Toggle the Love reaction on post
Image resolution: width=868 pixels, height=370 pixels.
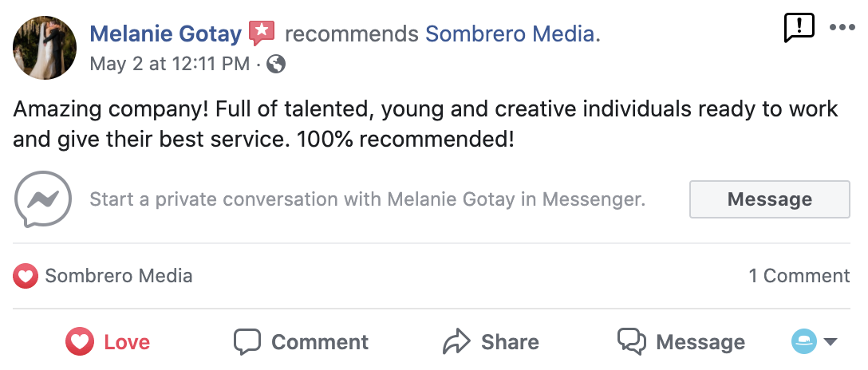[x=108, y=342]
